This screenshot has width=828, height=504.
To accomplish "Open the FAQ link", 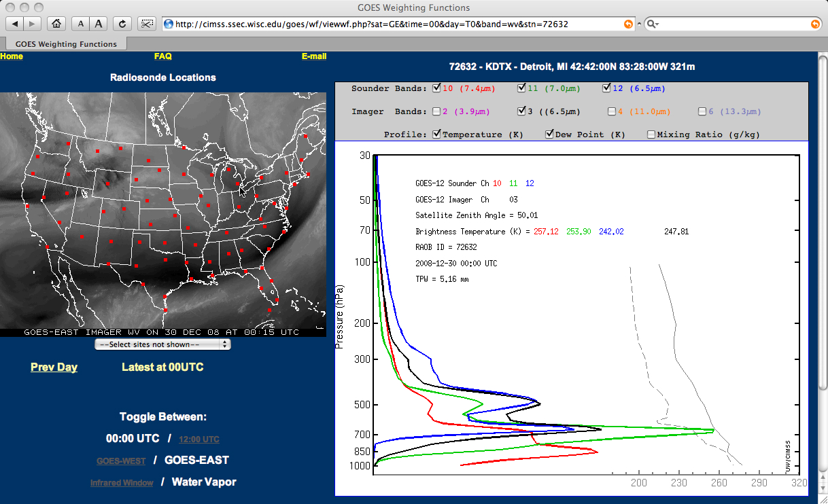I will (x=163, y=56).
